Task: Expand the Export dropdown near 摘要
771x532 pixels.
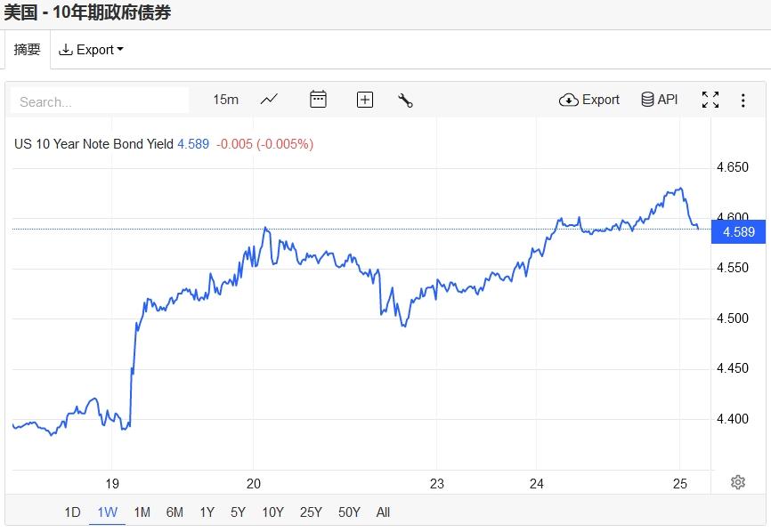Action: [x=91, y=50]
